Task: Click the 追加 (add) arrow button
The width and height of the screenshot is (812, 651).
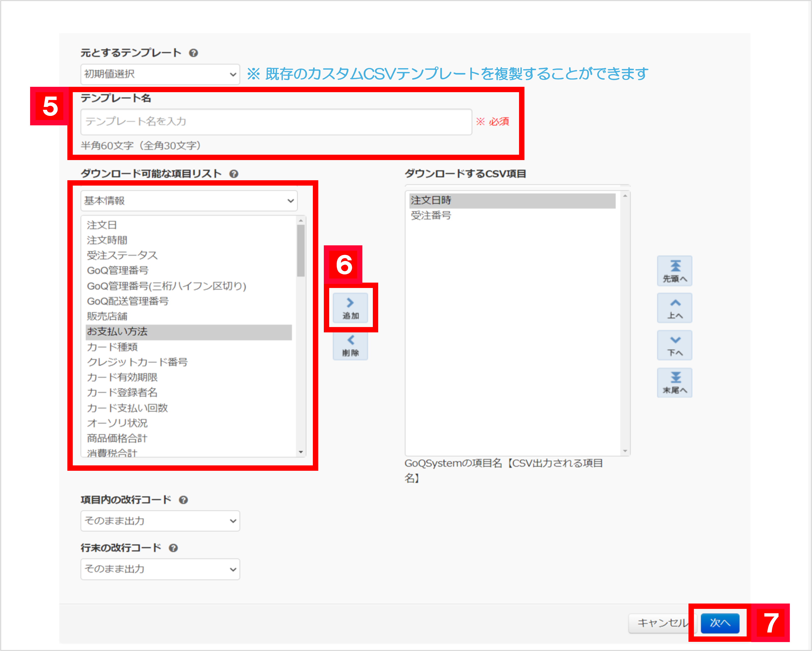Action: pos(350,307)
